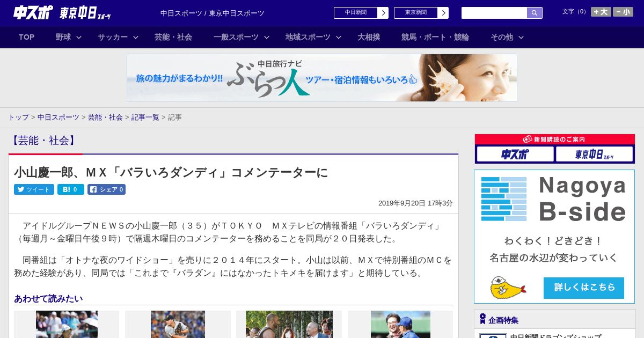Open the bald man with cameraman thumbnail
The height and width of the screenshot is (338, 644).
coord(289,324)
